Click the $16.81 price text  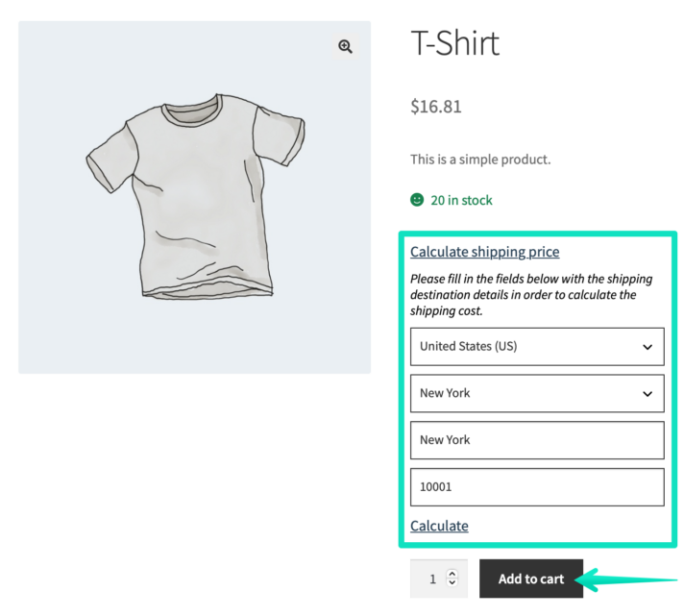tap(436, 107)
